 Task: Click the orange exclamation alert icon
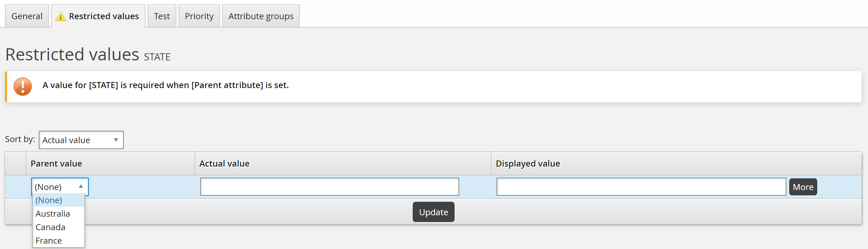[x=23, y=86]
